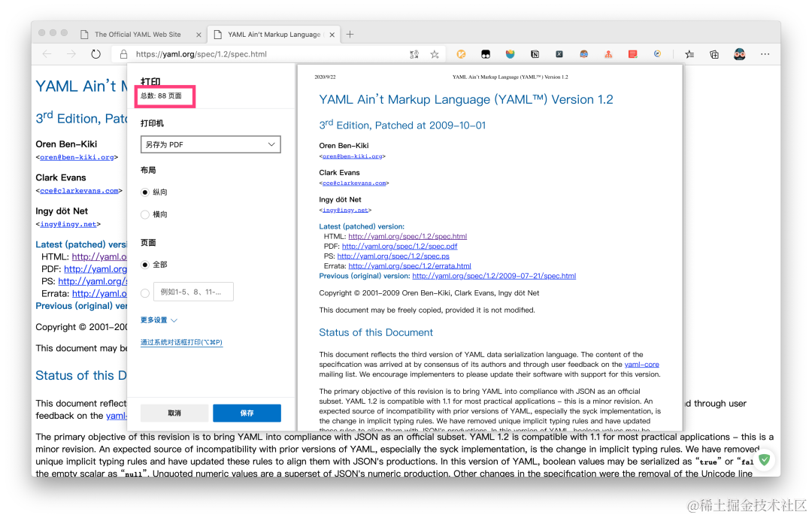Go forward with the forward arrow
Viewport: 812px width, 518px height.
[71, 54]
